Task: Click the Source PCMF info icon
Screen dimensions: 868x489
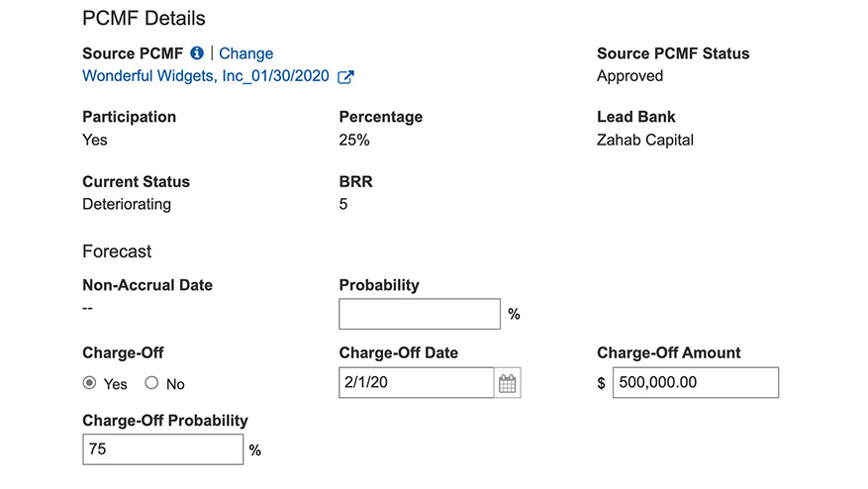Action: pos(197,53)
